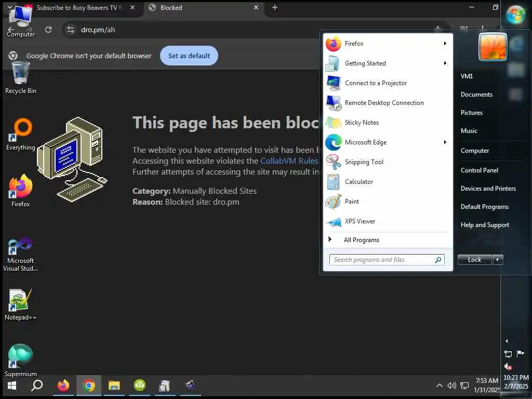Open File Explorer from the taskbar
The image size is (532, 399).
click(114, 385)
